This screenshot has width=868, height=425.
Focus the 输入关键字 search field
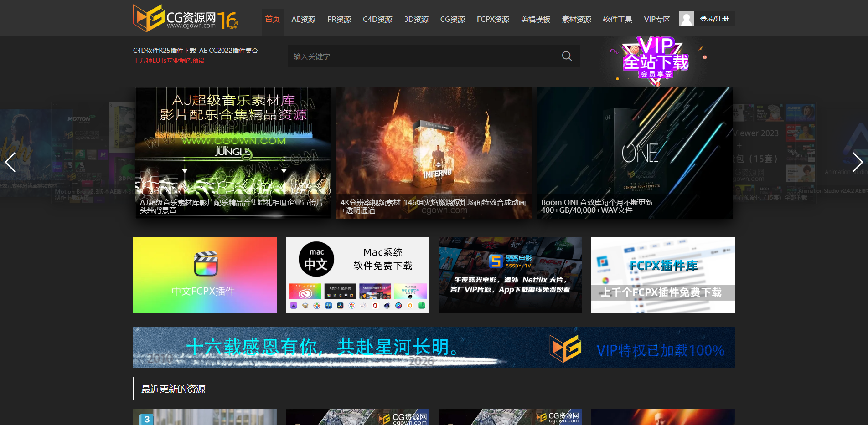(x=424, y=56)
